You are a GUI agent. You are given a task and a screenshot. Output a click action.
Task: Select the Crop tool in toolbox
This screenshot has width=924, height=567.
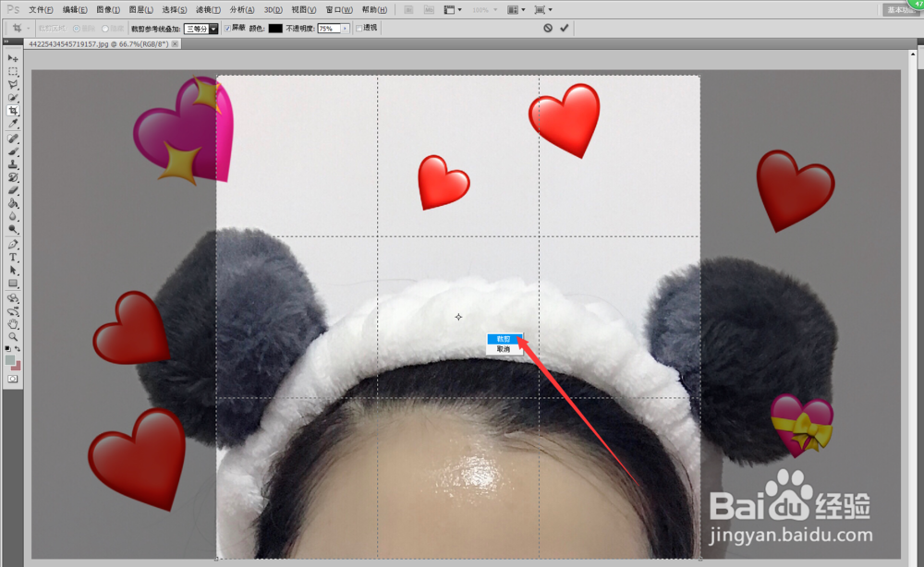click(x=13, y=111)
